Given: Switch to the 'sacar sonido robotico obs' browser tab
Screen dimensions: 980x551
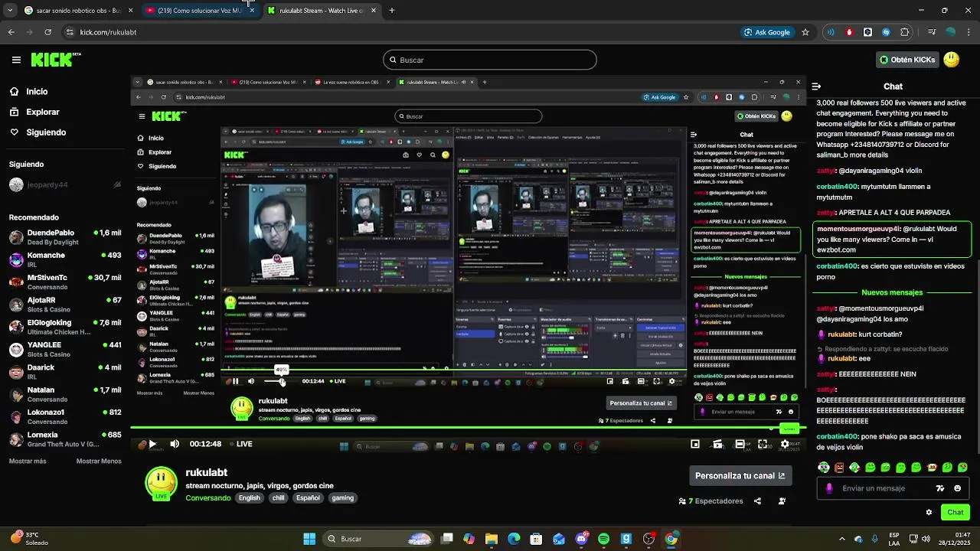Looking at the screenshot, I should [x=79, y=11].
